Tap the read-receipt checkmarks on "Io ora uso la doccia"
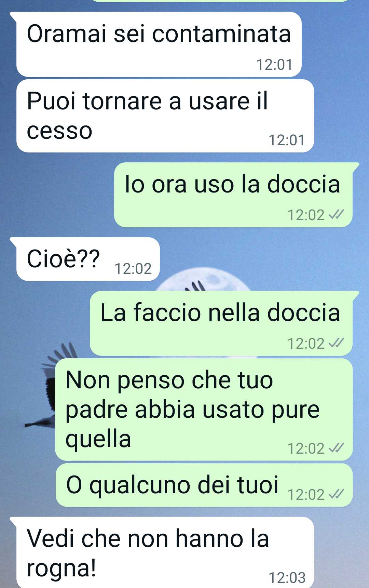This screenshot has width=369, height=588. point(336,215)
